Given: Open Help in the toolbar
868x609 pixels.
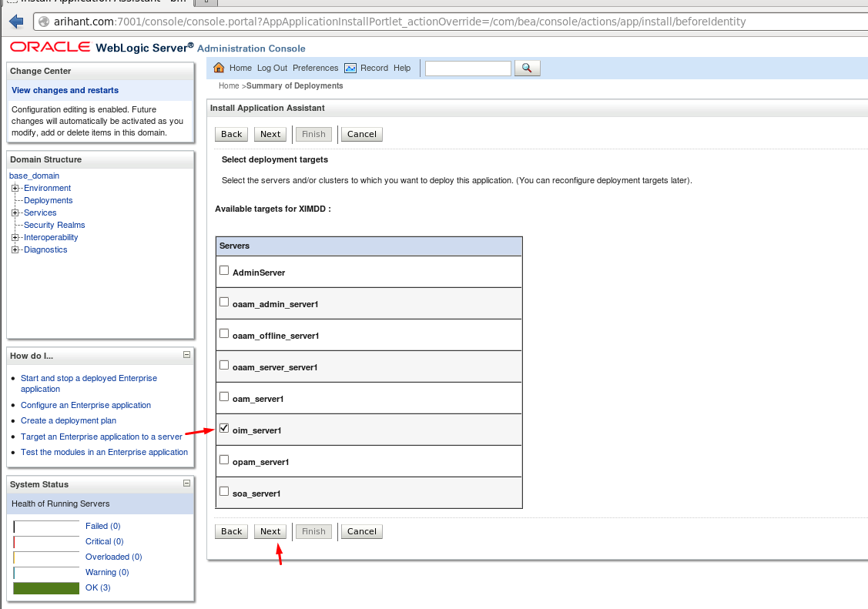Looking at the screenshot, I should pos(402,68).
